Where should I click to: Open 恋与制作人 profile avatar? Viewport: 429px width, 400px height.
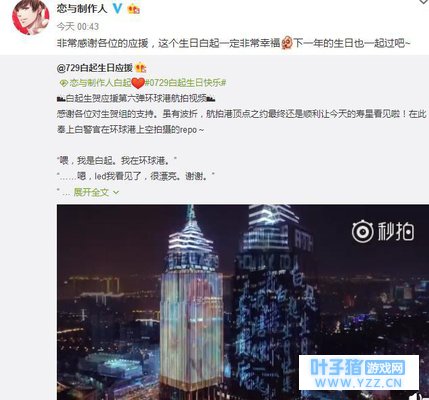[30, 17]
